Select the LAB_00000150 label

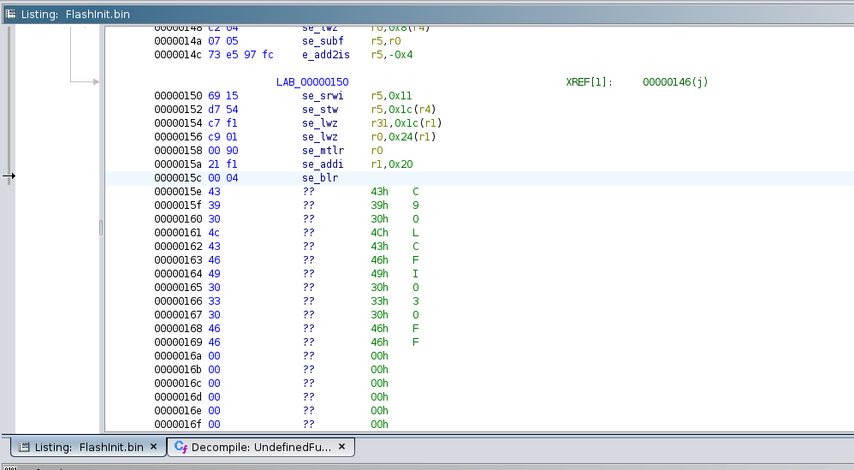312,82
